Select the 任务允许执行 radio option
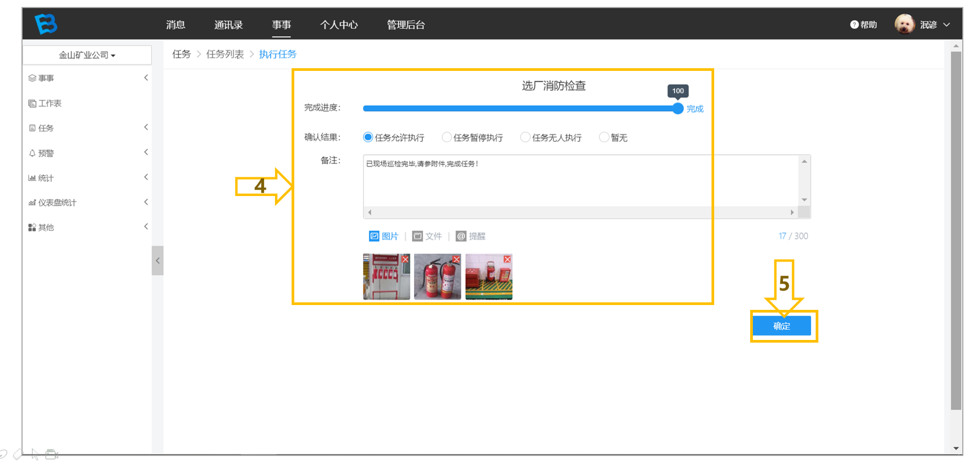 pyautogui.click(x=368, y=137)
